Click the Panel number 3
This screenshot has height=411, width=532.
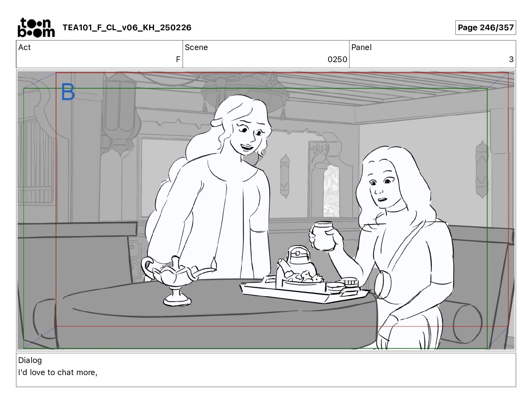tap(511, 59)
